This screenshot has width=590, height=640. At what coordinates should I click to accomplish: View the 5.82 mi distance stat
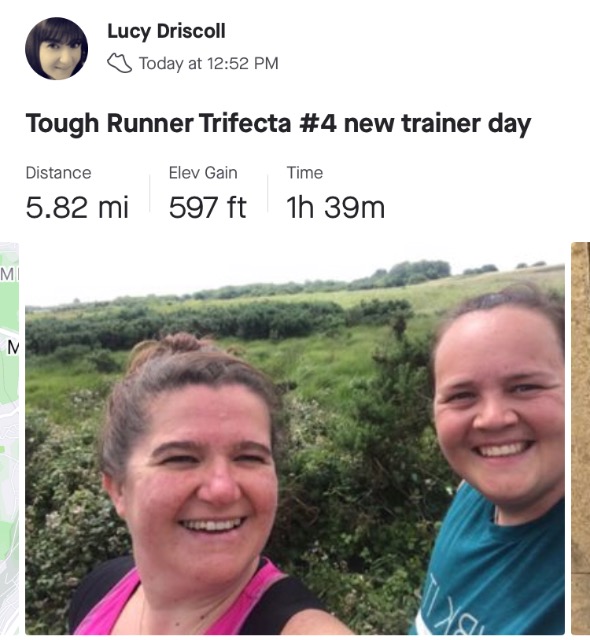click(x=77, y=207)
